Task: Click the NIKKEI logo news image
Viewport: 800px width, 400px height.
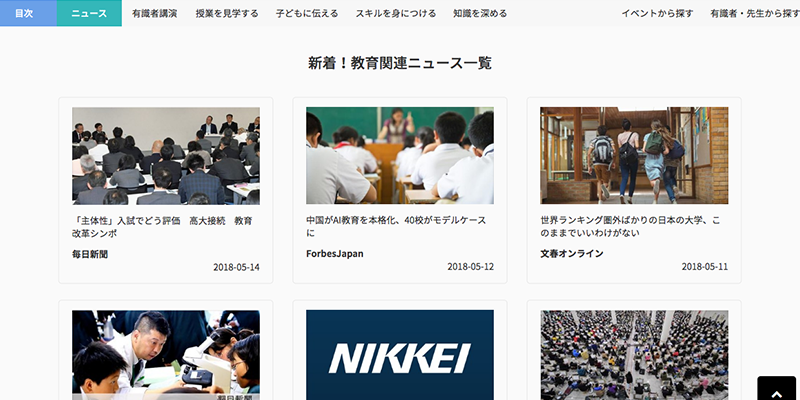Action: [x=400, y=355]
